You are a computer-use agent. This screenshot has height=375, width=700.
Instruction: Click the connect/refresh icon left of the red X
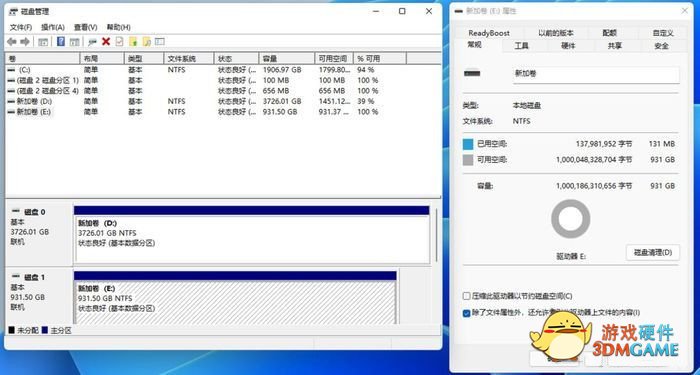[92, 42]
